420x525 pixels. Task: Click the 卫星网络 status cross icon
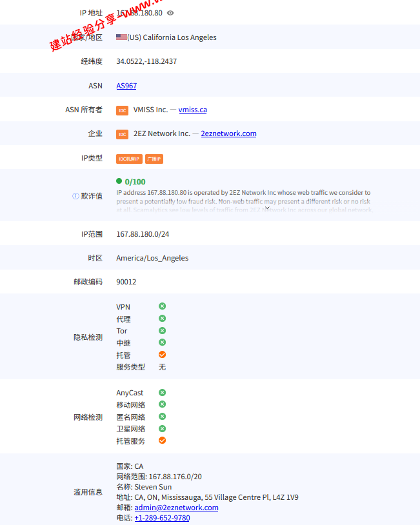(162, 428)
